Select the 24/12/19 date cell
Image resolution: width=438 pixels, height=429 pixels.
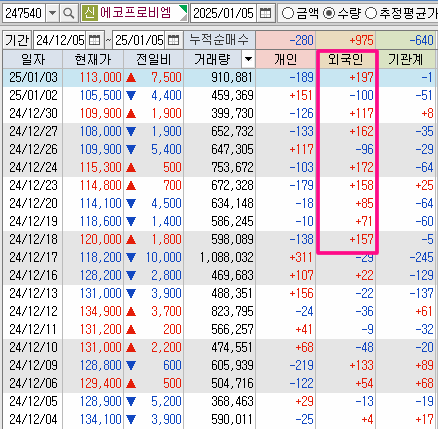click(x=33, y=221)
